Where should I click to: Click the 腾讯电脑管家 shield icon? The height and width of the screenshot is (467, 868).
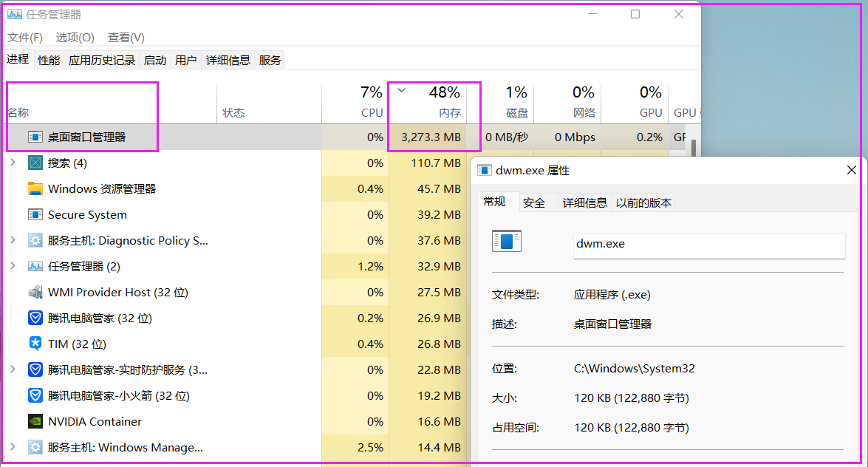[35, 318]
